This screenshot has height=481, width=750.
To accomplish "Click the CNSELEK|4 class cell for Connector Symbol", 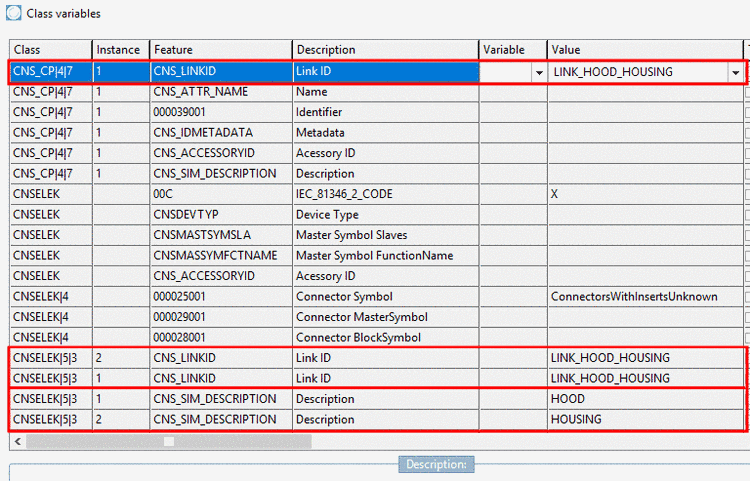I will [51, 297].
